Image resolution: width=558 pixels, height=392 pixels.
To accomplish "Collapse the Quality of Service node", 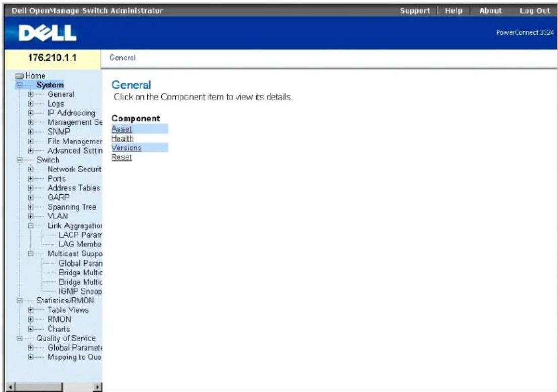I will coord(20,338).
